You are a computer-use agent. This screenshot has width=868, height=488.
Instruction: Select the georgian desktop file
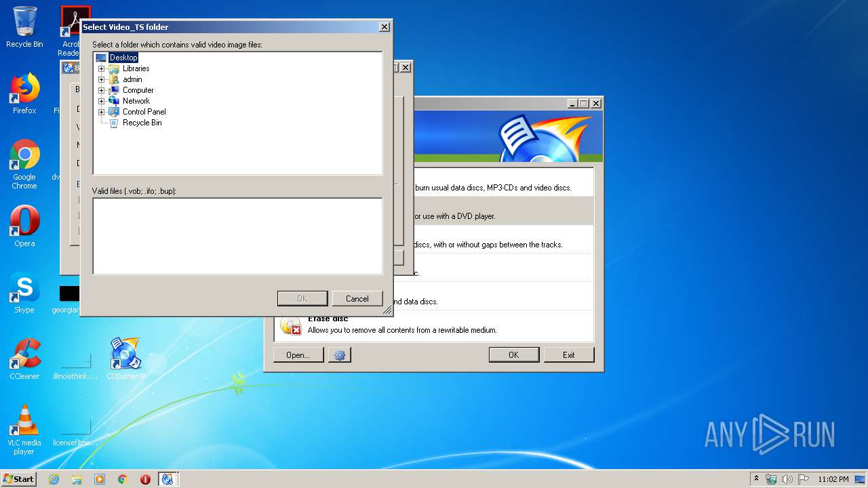click(x=70, y=300)
